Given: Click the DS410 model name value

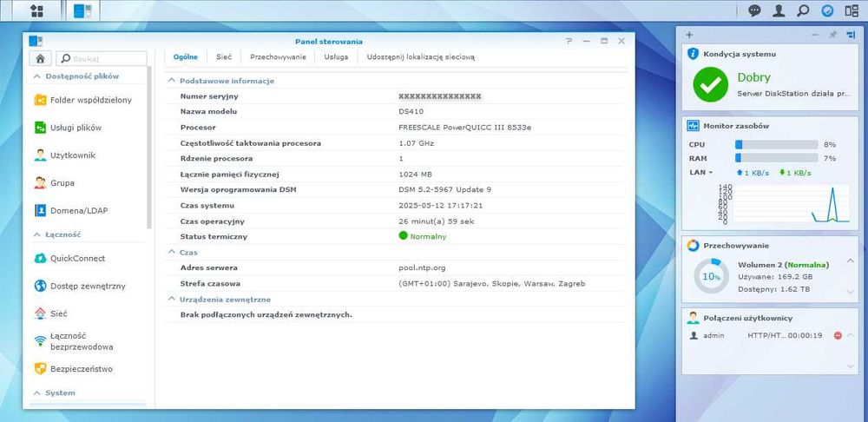Looking at the screenshot, I should click(411, 112).
